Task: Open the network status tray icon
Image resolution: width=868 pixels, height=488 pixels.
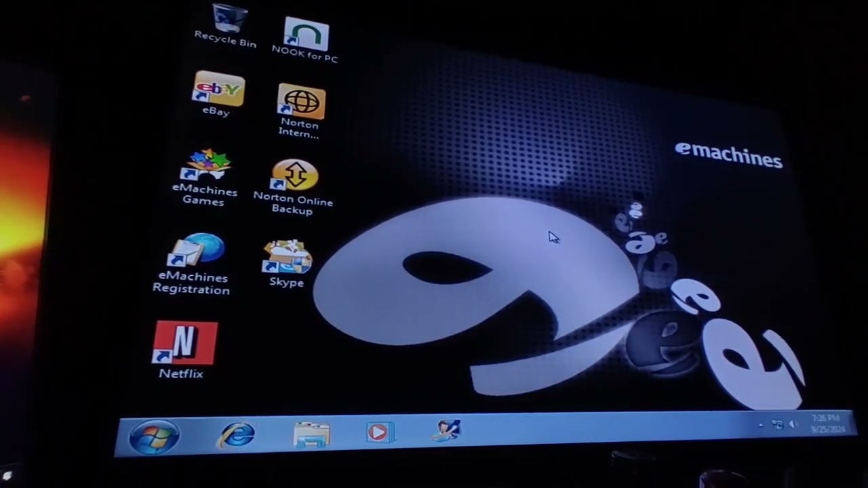Action: pos(777,425)
